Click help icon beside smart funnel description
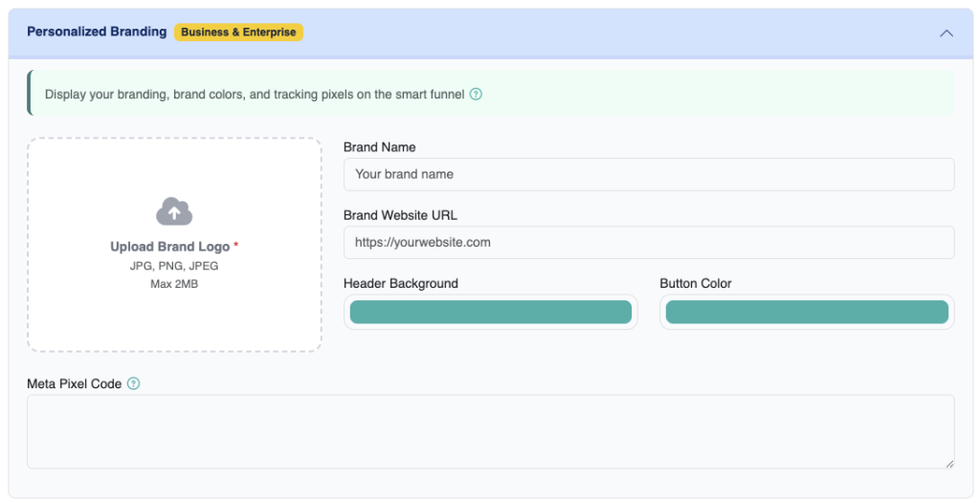The height and width of the screenshot is (503, 980). (x=476, y=95)
